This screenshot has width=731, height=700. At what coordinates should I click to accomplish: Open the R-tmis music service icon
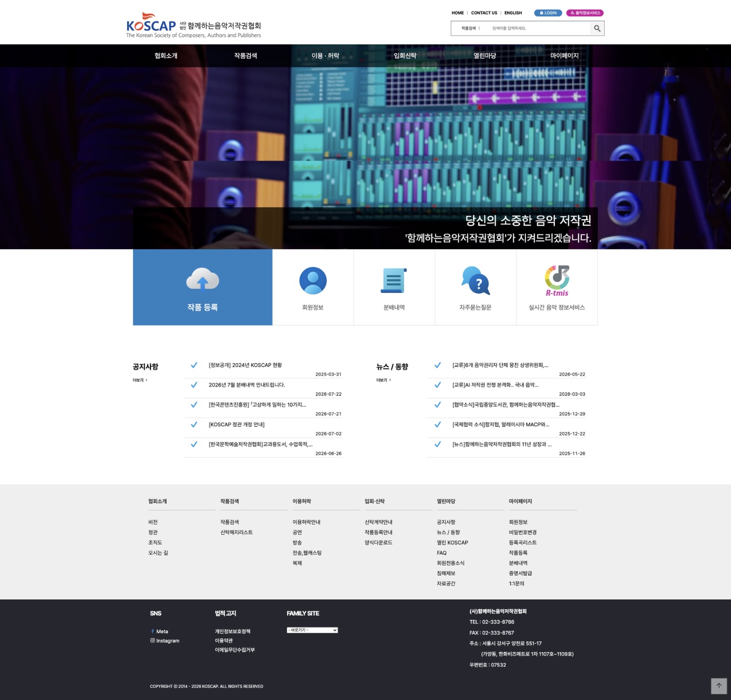pos(557,280)
